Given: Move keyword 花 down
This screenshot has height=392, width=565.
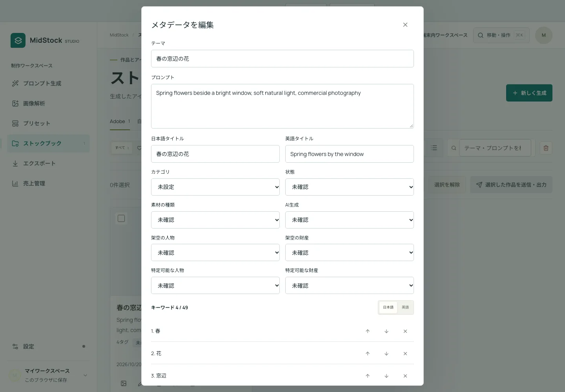Looking at the screenshot, I should 386,354.
